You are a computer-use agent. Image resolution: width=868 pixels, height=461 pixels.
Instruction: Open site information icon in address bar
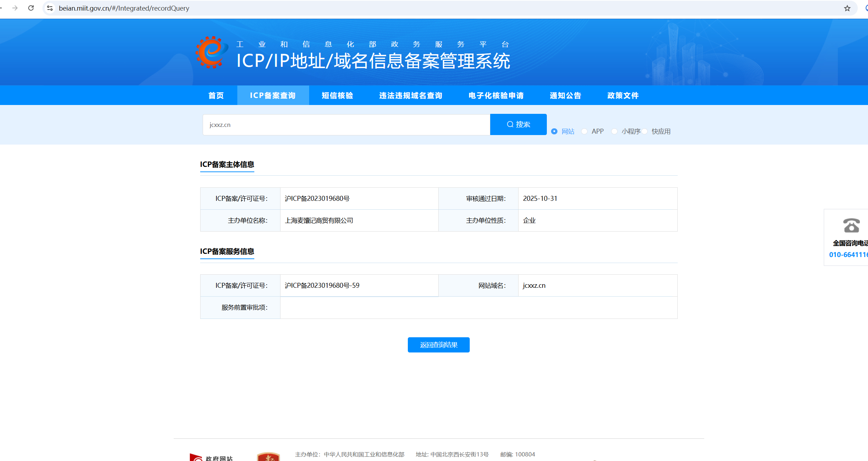[50, 8]
